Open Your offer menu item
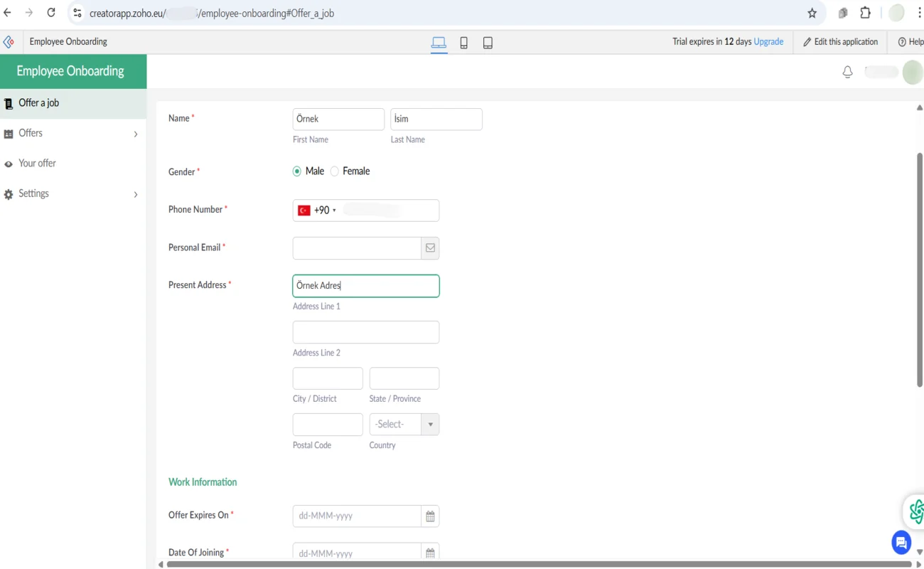924x569 pixels. click(x=73, y=164)
